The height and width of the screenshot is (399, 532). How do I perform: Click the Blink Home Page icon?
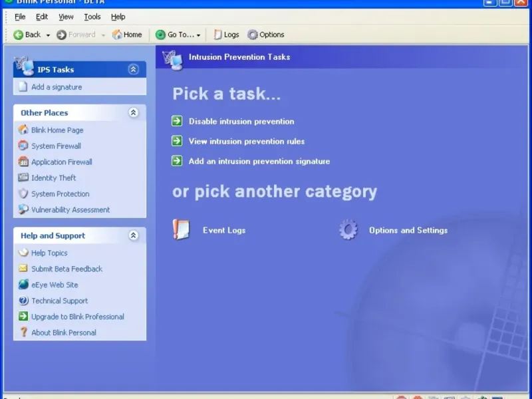point(23,130)
